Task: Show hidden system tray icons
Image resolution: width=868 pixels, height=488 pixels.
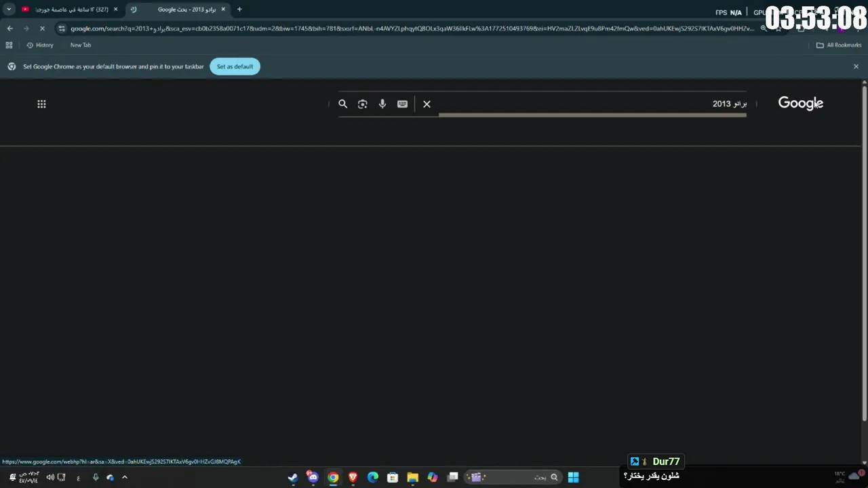Action: (x=125, y=477)
